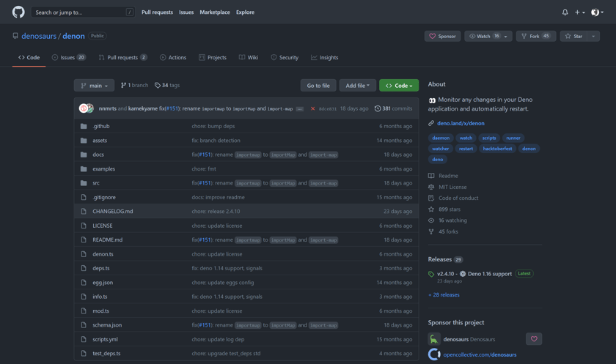The width and height of the screenshot is (616, 364).
Task: Open the denon repository link
Action: [x=73, y=36]
